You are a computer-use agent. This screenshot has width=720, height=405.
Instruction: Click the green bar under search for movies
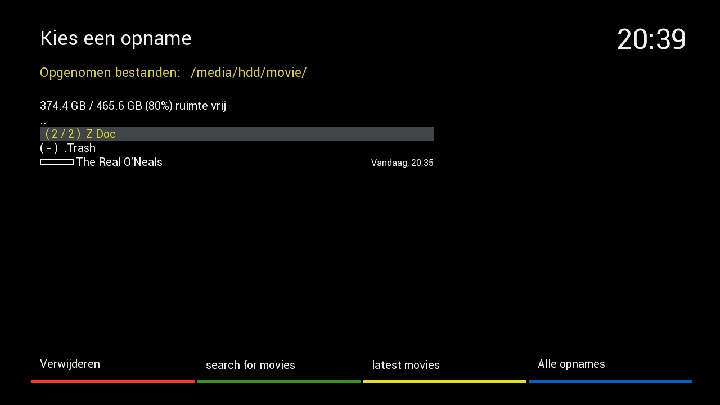tap(278, 381)
